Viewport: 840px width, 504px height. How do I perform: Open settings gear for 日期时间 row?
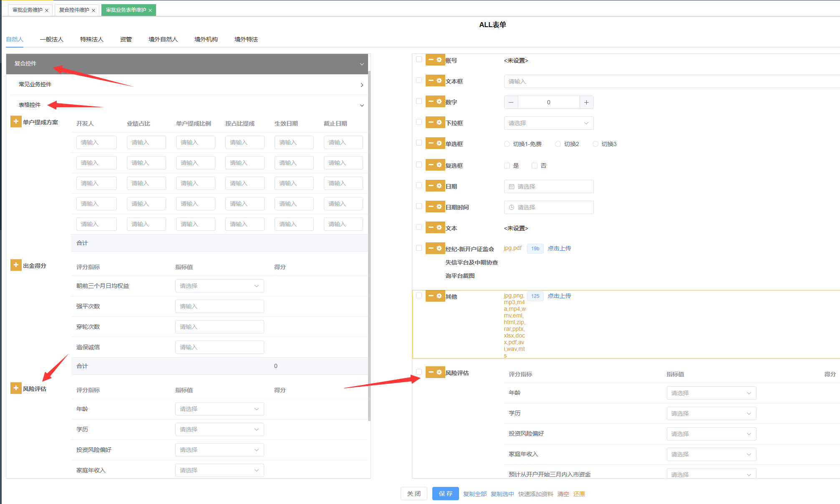pos(439,207)
